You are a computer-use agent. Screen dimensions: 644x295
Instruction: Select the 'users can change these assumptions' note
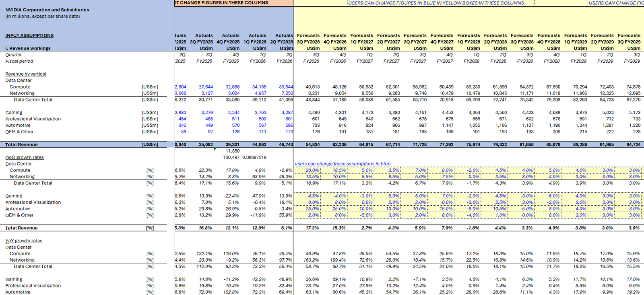(343, 164)
